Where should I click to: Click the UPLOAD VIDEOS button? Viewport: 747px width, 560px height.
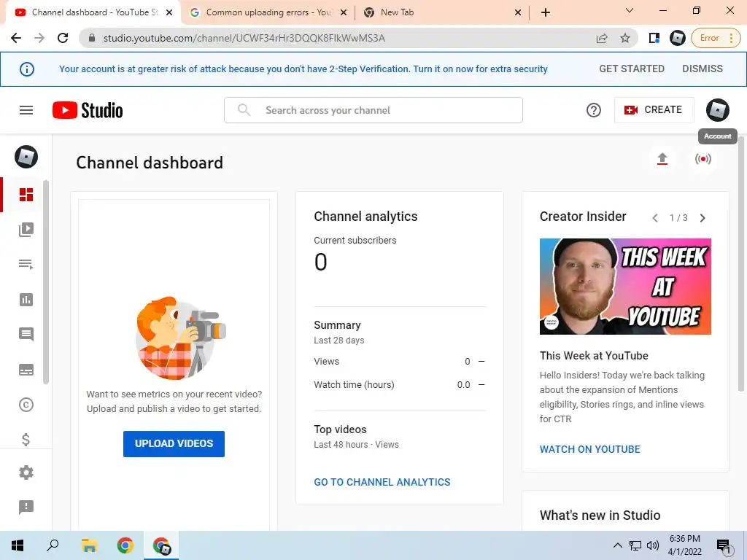coord(174,444)
